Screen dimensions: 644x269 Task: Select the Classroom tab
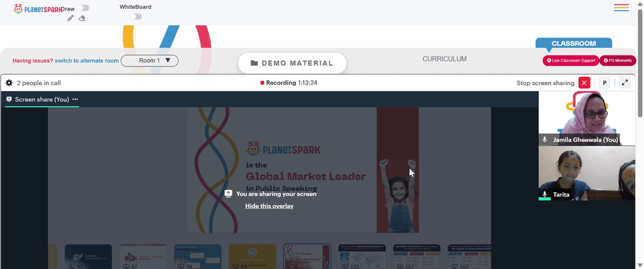[x=574, y=43]
